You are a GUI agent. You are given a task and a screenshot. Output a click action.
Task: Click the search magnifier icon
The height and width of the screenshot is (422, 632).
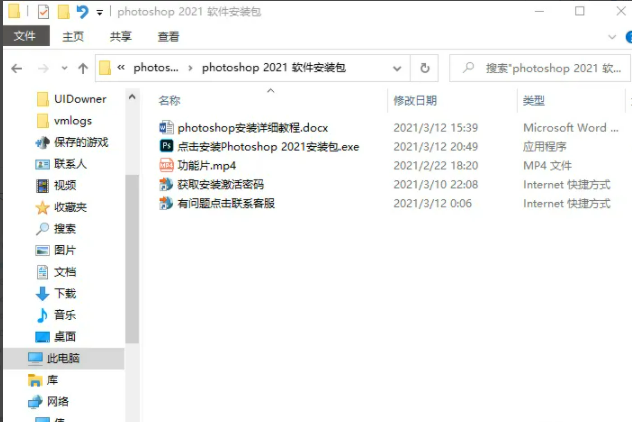click(468, 67)
